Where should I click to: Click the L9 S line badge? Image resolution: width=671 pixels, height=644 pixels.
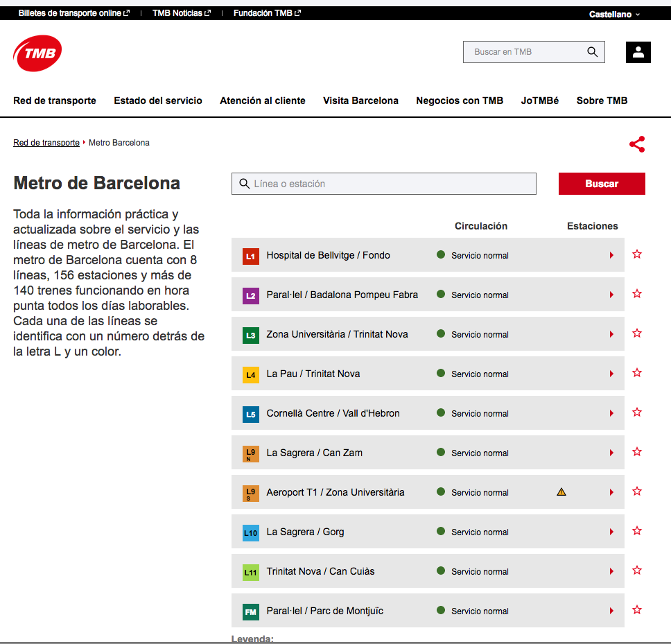[251, 494]
